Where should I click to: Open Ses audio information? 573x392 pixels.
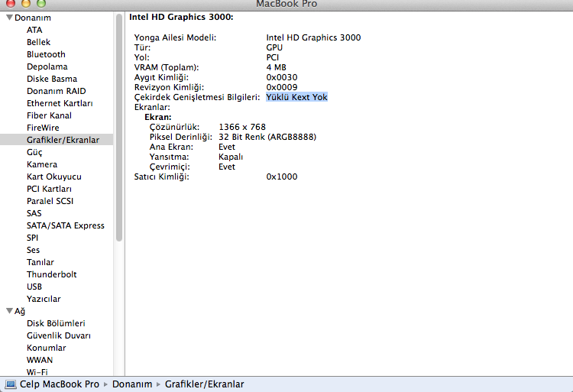33,250
